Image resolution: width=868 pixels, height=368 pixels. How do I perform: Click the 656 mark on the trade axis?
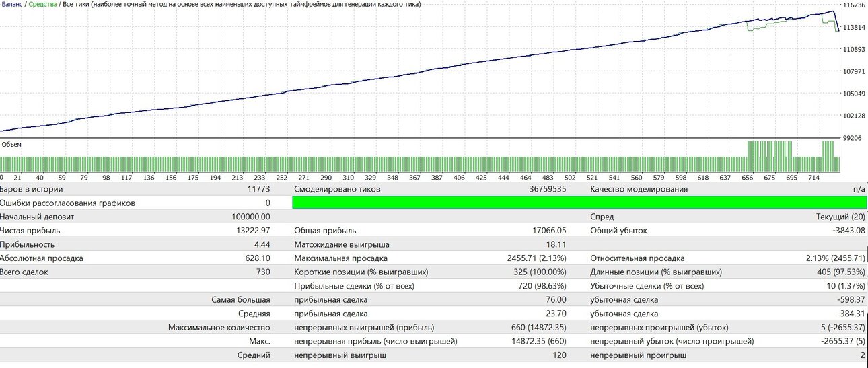coord(748,178)
